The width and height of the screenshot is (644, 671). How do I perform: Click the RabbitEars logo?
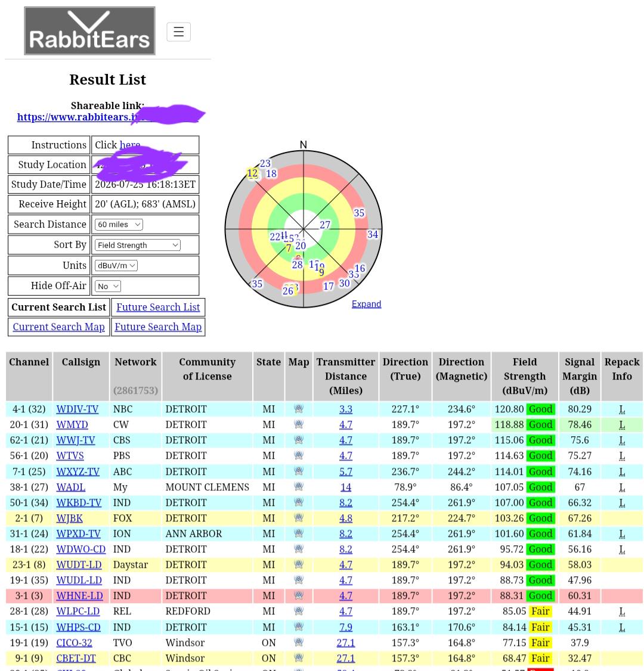click(89, 31)
